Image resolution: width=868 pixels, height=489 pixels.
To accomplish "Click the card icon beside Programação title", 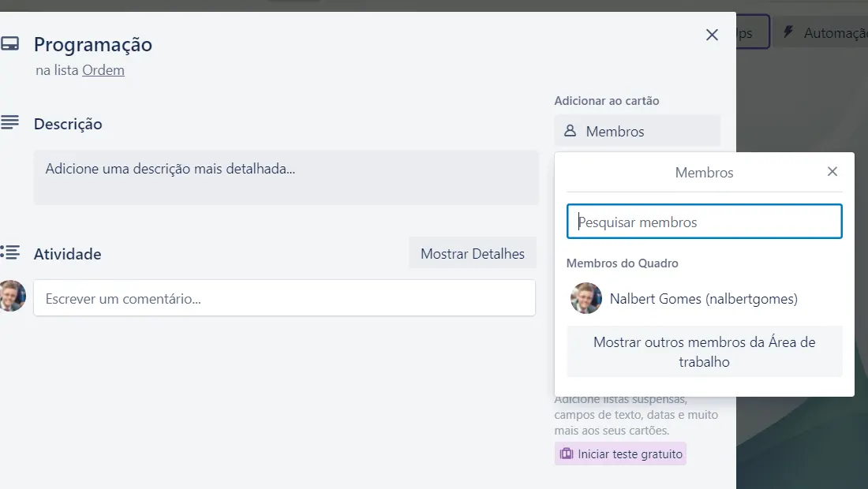I will 9,43.
